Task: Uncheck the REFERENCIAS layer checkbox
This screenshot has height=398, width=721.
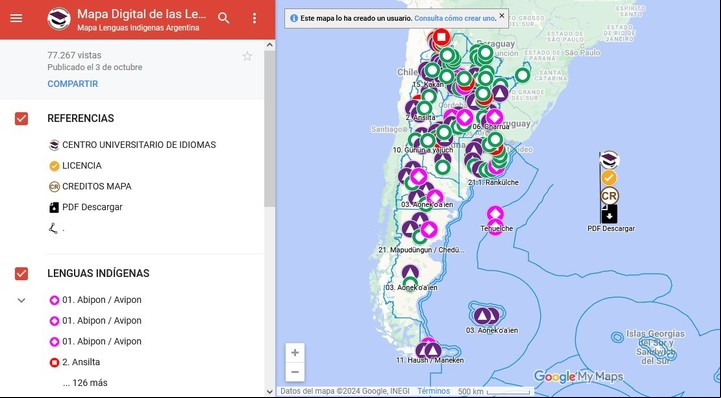Action: point(21,119)
